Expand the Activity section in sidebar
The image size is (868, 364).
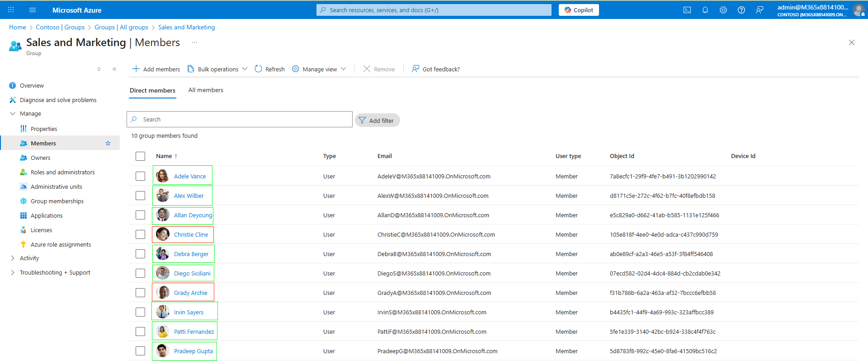29,258
